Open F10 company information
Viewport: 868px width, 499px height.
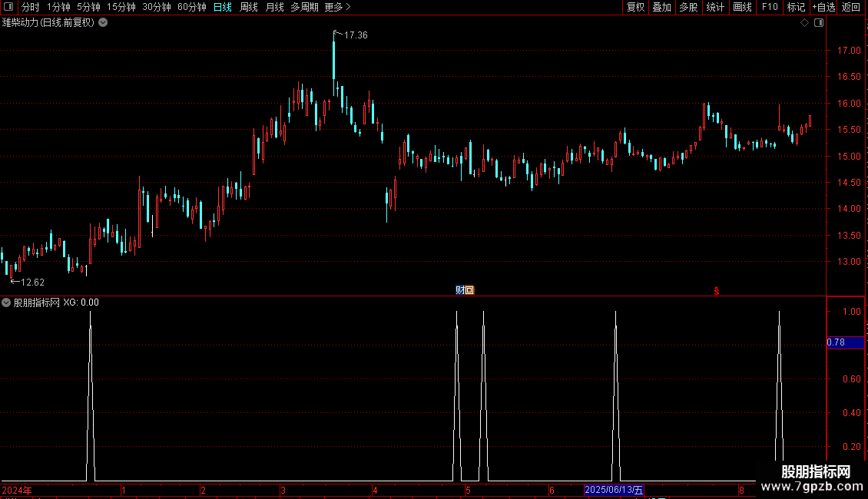tap(770, 7)
